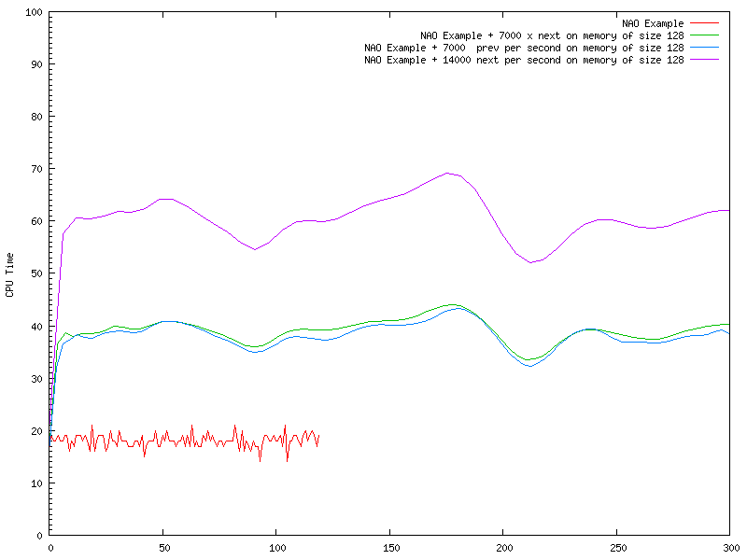Click the 'CPU Time' y-axis label
The height and width of the screenshot is (560, 747).
[x=9, y=274]
